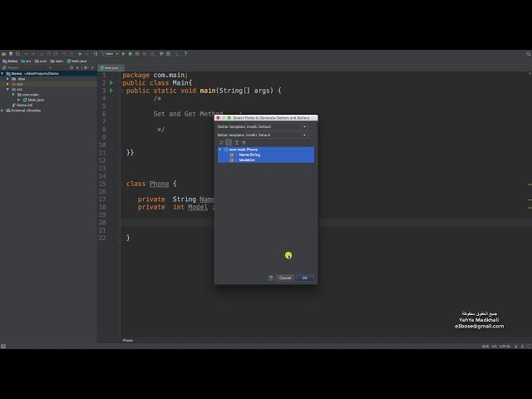Click the Setter template ellipsis button

312,135
